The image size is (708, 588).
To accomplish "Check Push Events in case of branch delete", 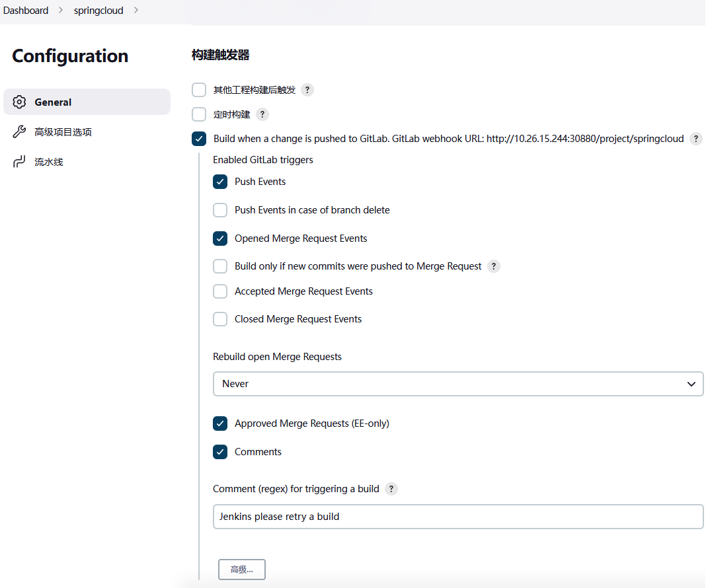I will click(220, 210).
